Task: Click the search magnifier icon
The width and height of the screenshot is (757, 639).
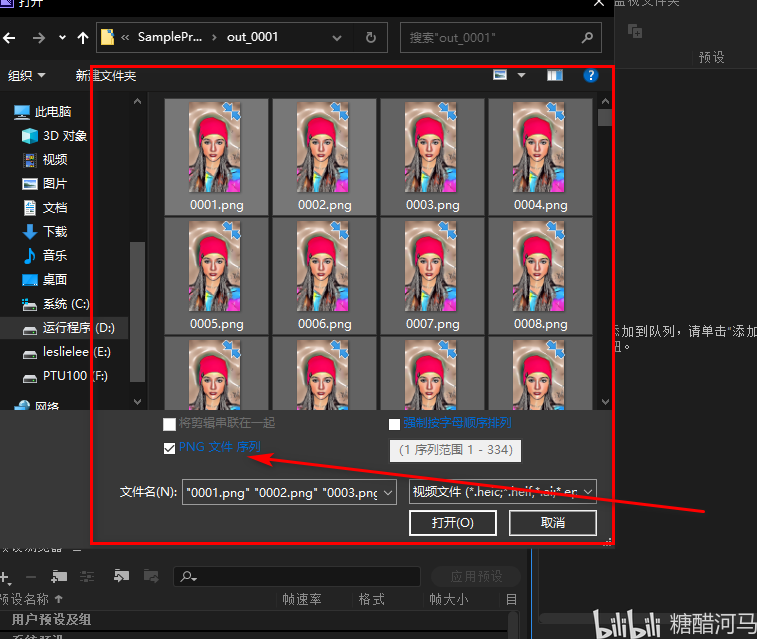Action: coord(587,37)
